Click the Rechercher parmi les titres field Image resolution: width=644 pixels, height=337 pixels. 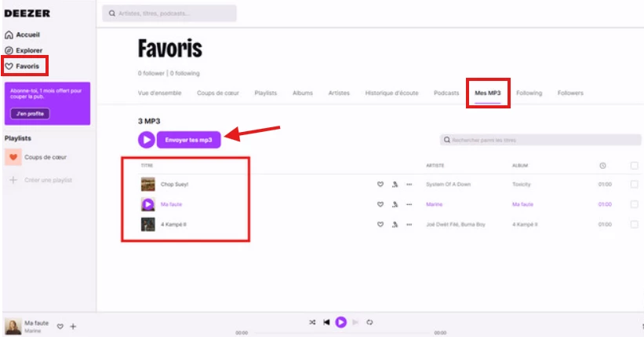pos(540,140)
